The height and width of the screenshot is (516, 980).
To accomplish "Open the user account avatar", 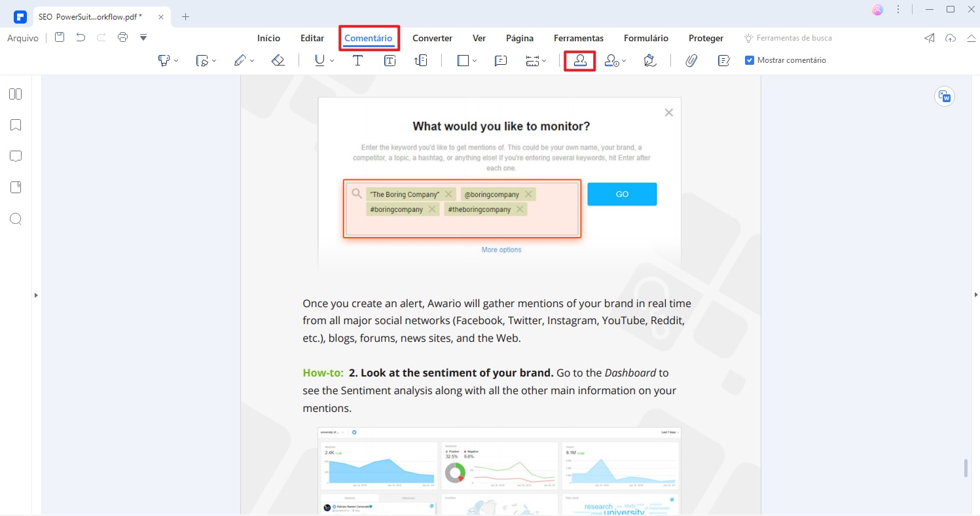I will tap(878, 9).
